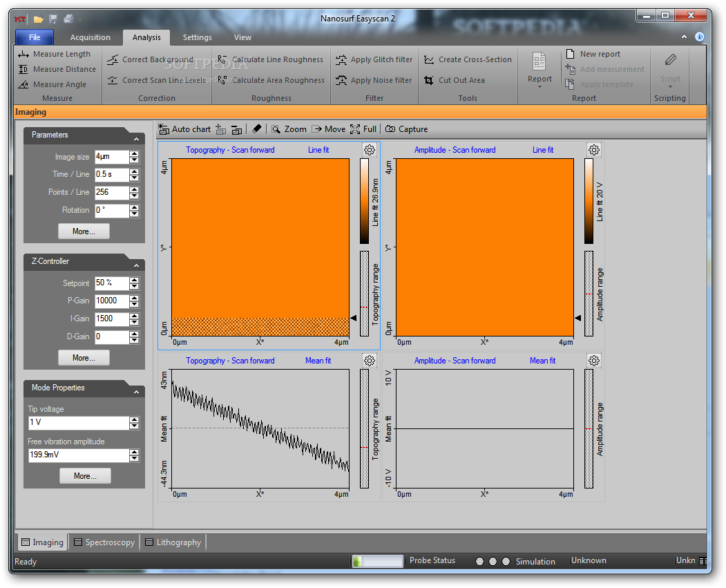This screenshot has width=726, height=588.
Task: Click the eraser clear chart icon
Action: tap(256, 129)
